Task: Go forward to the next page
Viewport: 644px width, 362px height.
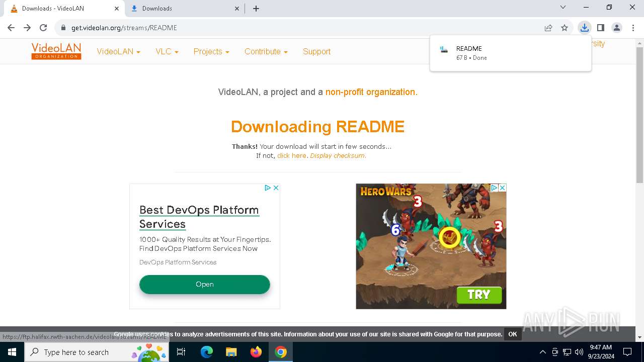Action: pyautogui.click(x=27, y=28)
